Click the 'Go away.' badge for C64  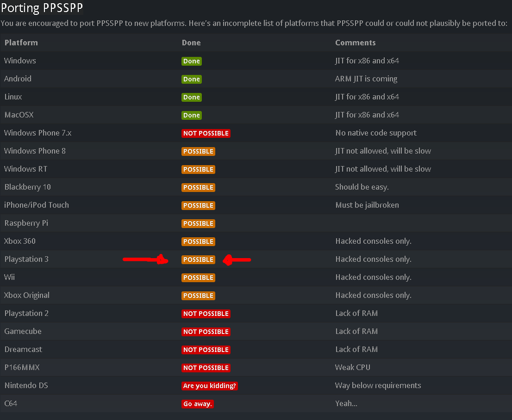click(x=198, y=404)
